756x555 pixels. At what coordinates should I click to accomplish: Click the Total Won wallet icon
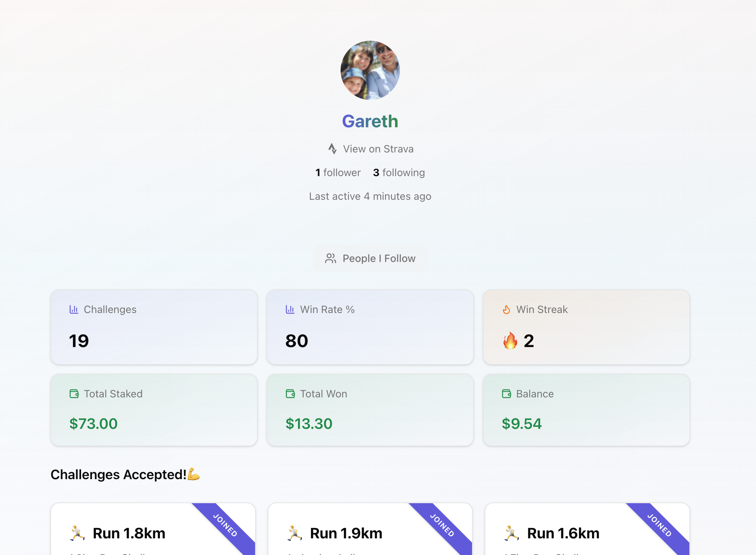point(290,394)
